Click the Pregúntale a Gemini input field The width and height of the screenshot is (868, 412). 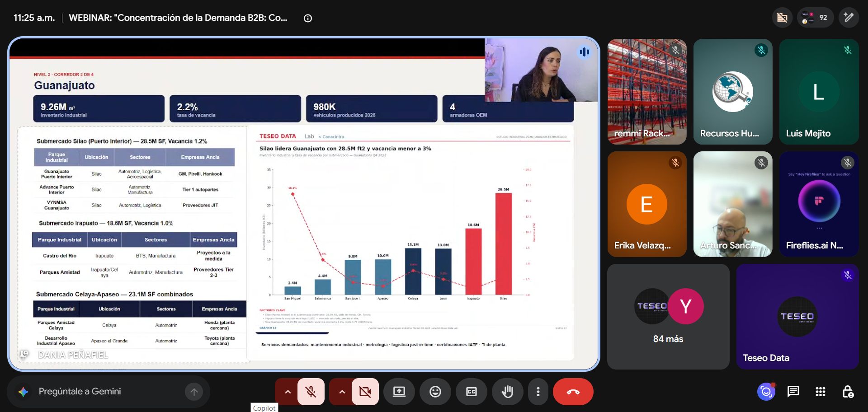click(x=108, y=392)
